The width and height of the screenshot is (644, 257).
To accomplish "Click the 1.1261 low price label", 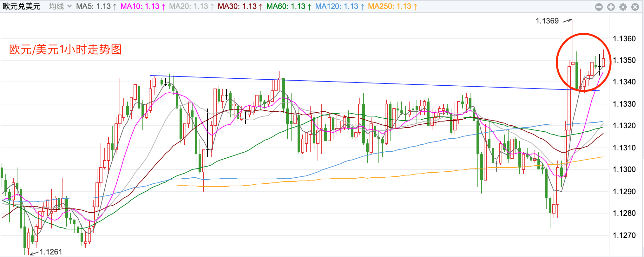I will click(x=51, y=252).
